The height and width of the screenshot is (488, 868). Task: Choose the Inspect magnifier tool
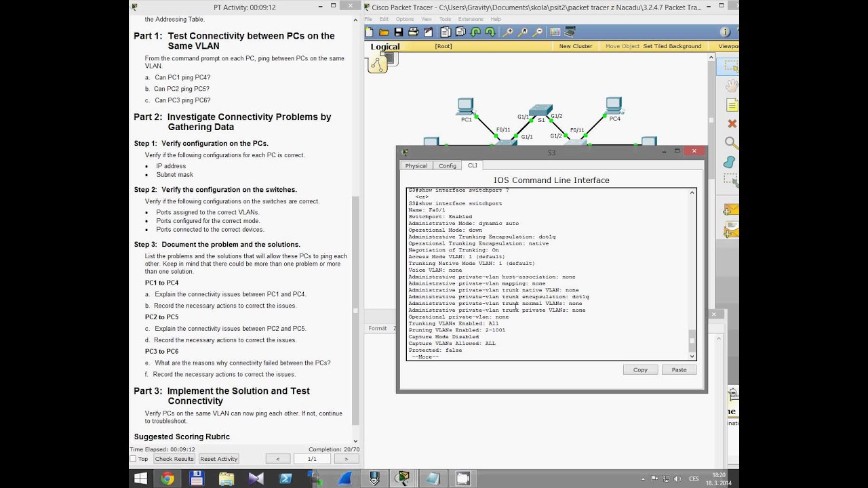point(730,142)
